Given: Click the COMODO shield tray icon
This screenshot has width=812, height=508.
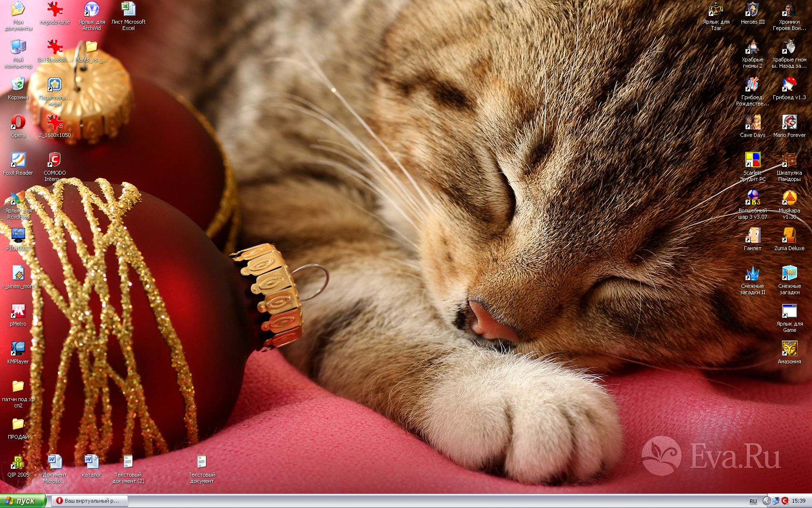Looking at the screenshot, I should tap(785, 501).
